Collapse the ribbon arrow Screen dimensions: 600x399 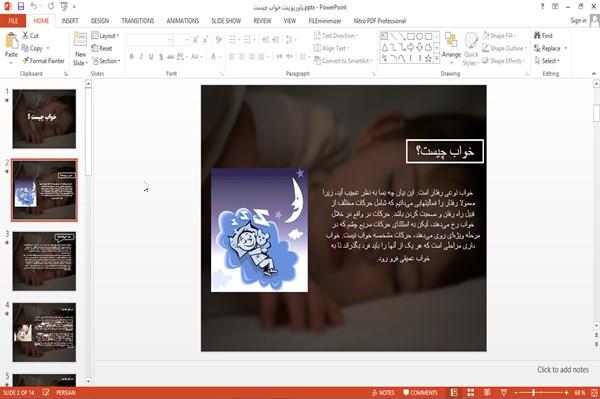(594, 73)
